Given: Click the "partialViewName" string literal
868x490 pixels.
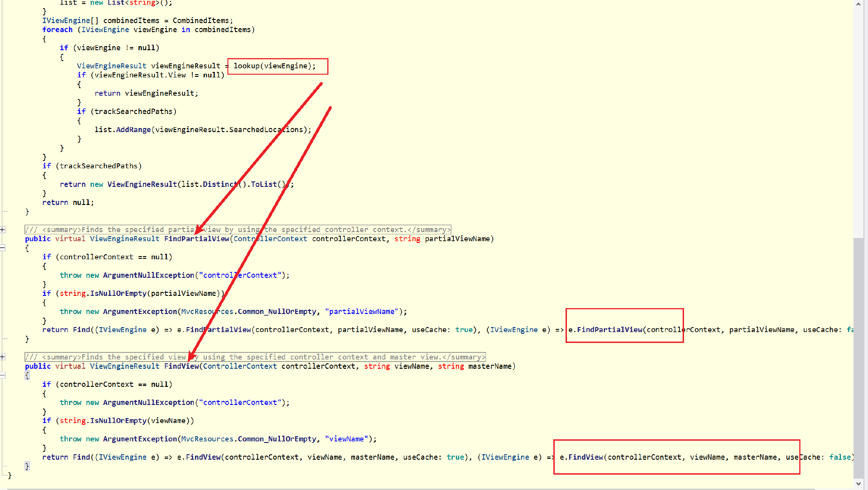Looking at the screenshot, I should click(x=362, y=312).
